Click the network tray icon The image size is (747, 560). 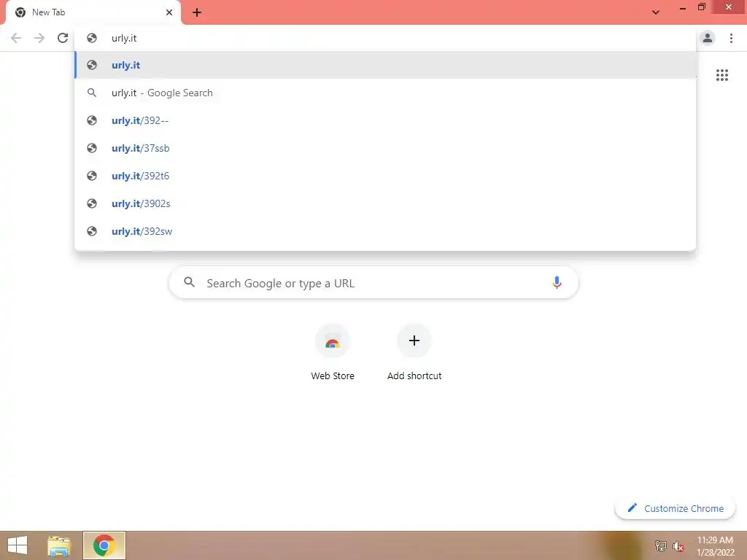(661, 545)
